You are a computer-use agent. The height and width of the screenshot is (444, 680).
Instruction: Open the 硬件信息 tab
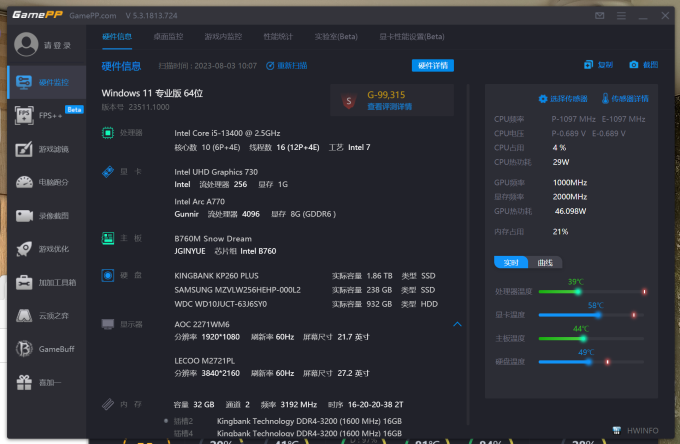(x=117, y=36)
